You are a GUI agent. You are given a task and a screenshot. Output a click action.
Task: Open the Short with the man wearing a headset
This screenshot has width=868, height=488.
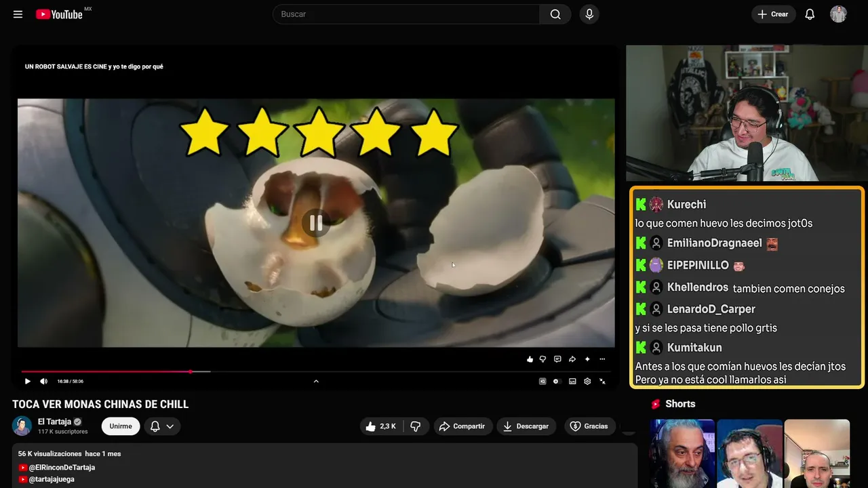tap(749, 453)
